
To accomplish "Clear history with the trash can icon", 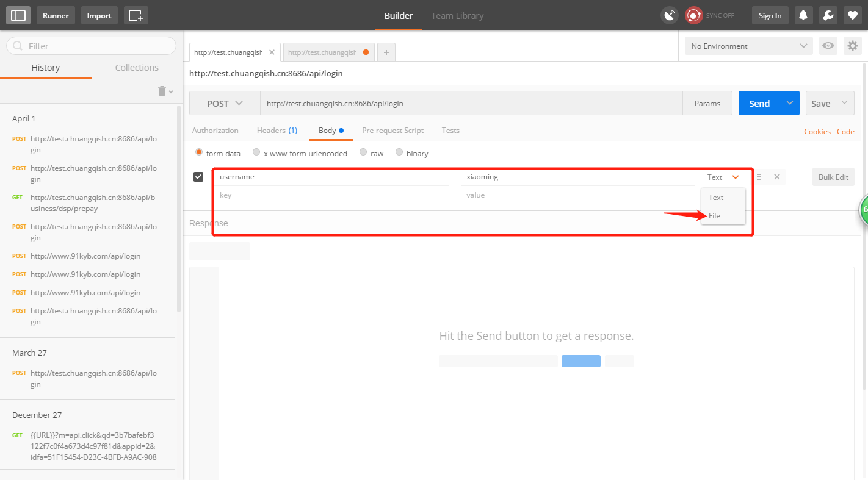I will pos(162,91).
